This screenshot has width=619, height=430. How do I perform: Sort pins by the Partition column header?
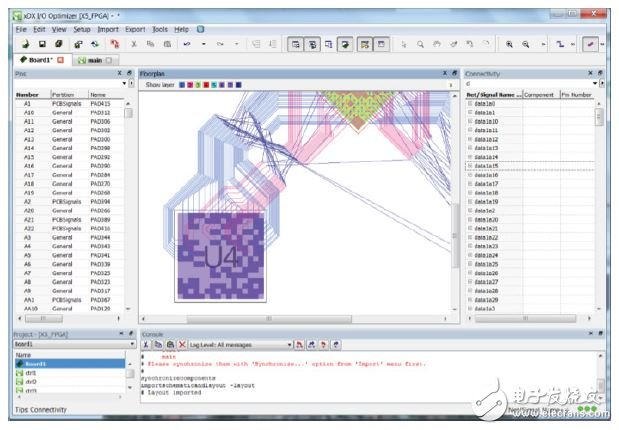tap(62, 94)
